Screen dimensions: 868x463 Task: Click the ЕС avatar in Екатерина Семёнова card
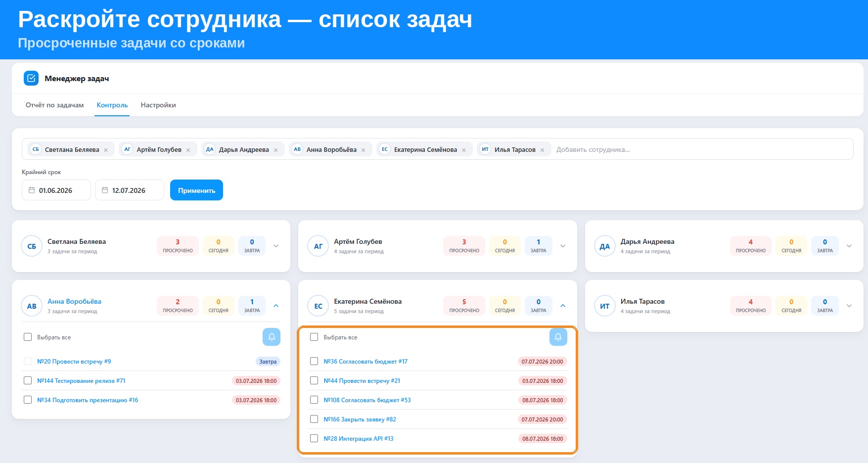pyautogui.click(x=318, y=306)
